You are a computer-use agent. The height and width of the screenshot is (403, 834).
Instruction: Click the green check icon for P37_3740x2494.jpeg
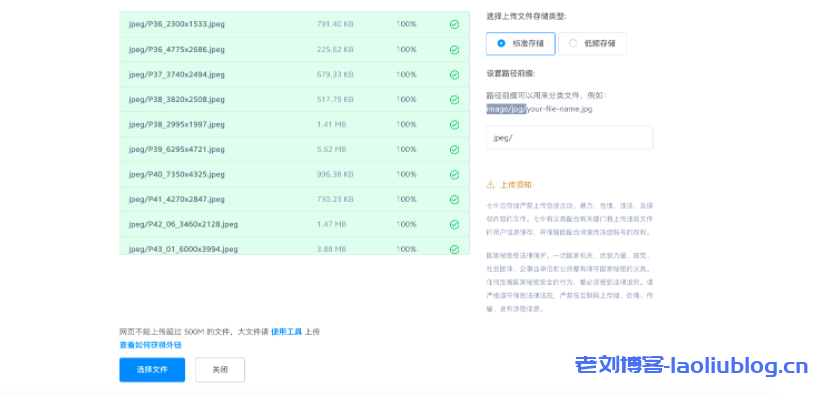click(454, 74)
